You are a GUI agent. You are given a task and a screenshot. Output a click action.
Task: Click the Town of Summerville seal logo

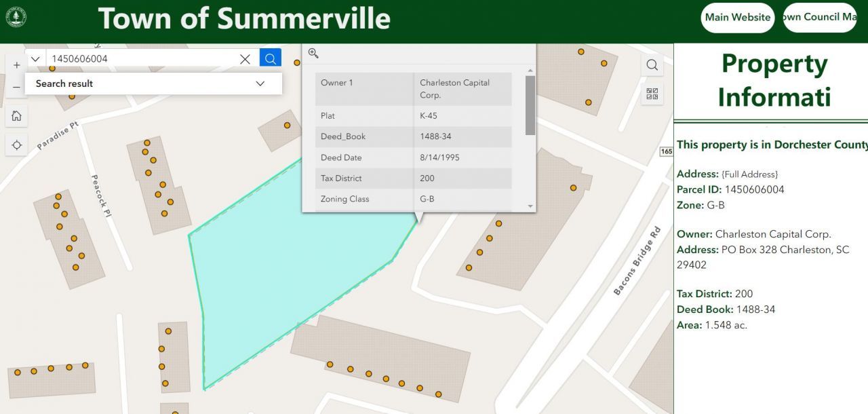point(16,17)
